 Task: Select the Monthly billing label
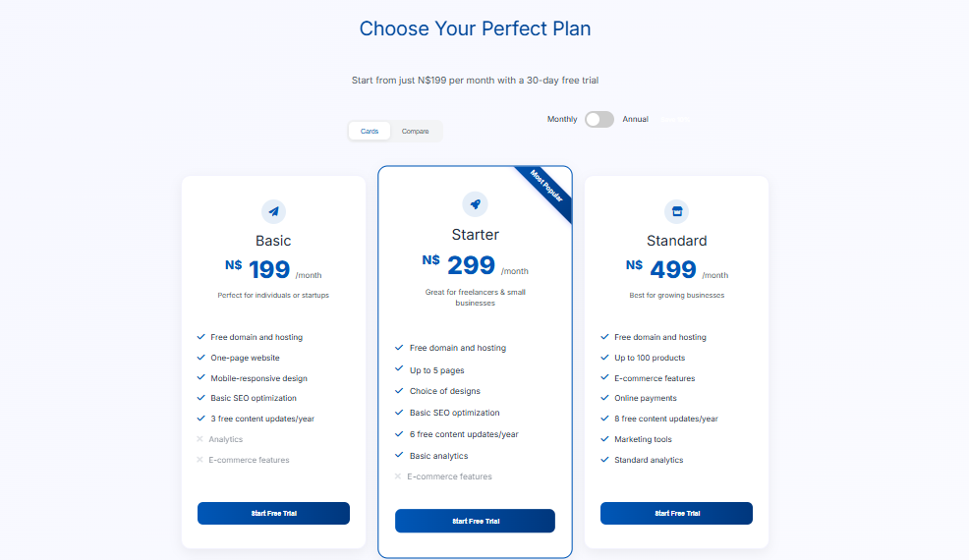[562, 119]
